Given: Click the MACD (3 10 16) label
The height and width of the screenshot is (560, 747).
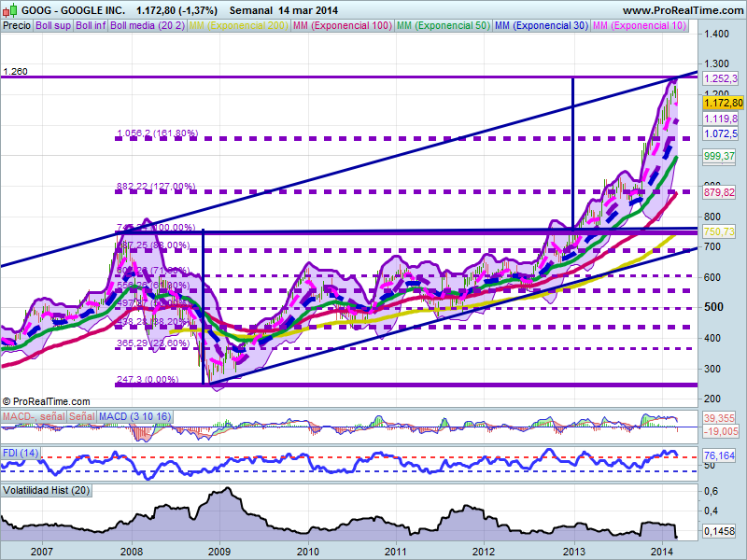Looking at the screenshot, I should 134,416.
